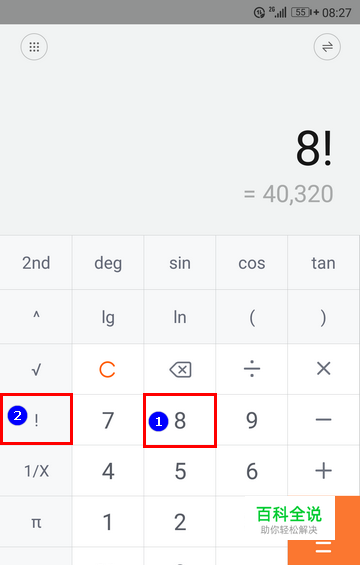Tap the plus operator key
The width and height of the screenshot is (360, 565).
coord(323,471)
